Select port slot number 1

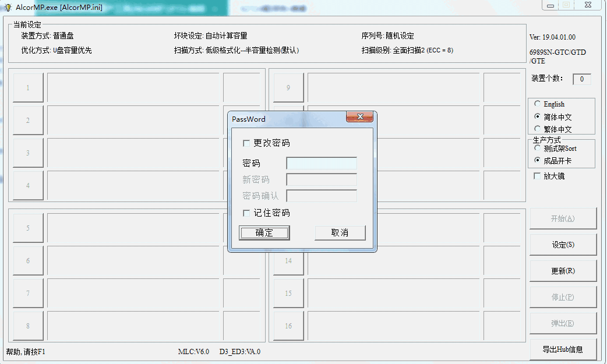[28, 87]
